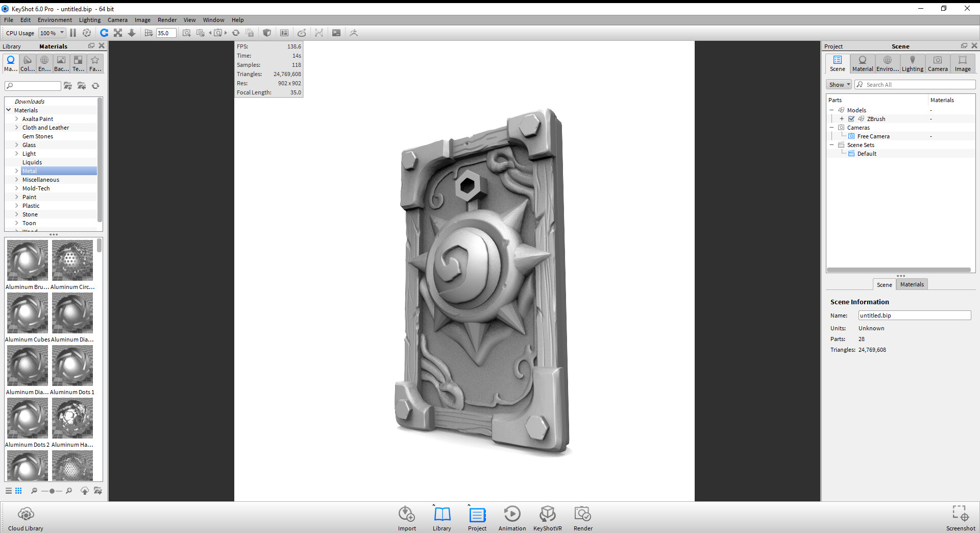
Task: Open KeyShotVR
Action: [x=548, y=519]
